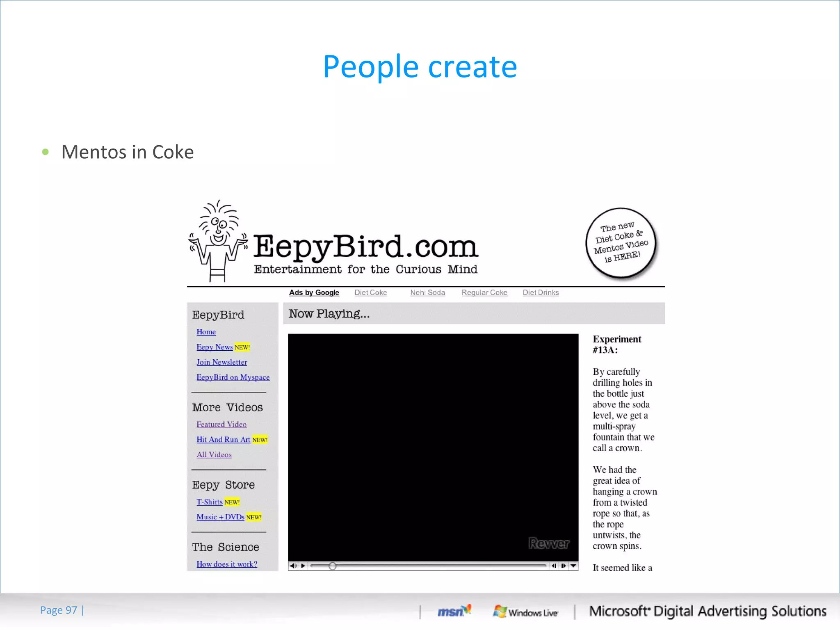Open All Videos link

(214, 455)
